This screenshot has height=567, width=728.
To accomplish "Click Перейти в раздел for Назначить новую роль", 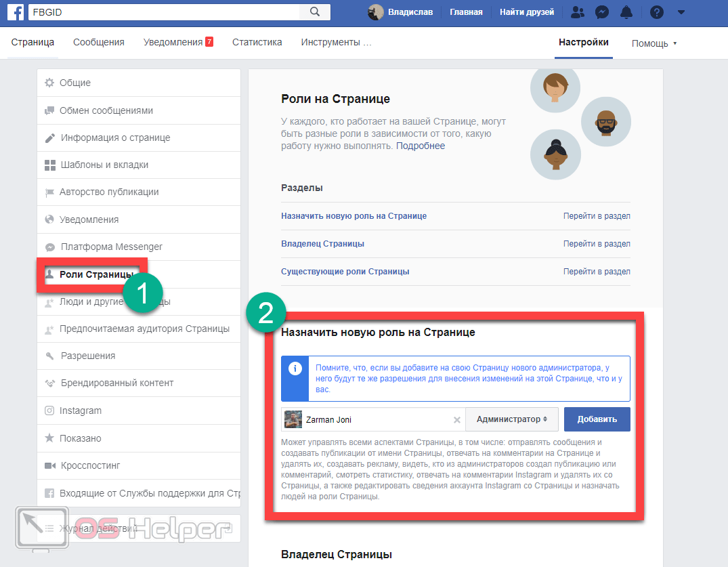I will tap(597, 216).
